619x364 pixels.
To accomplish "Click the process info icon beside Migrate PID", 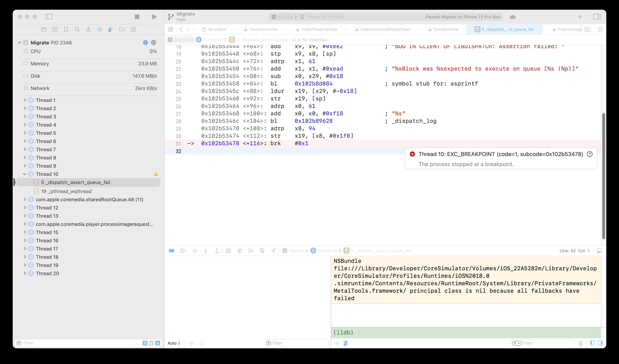I will 145,43.
